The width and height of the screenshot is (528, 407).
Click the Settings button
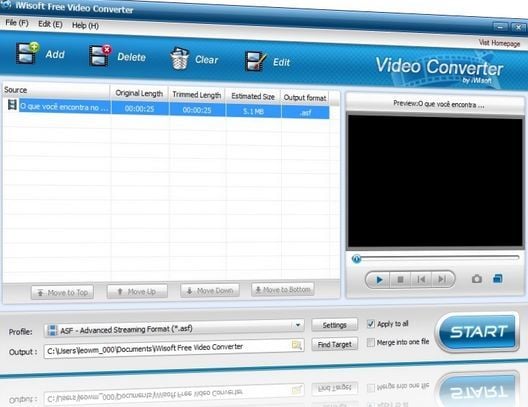334,325
